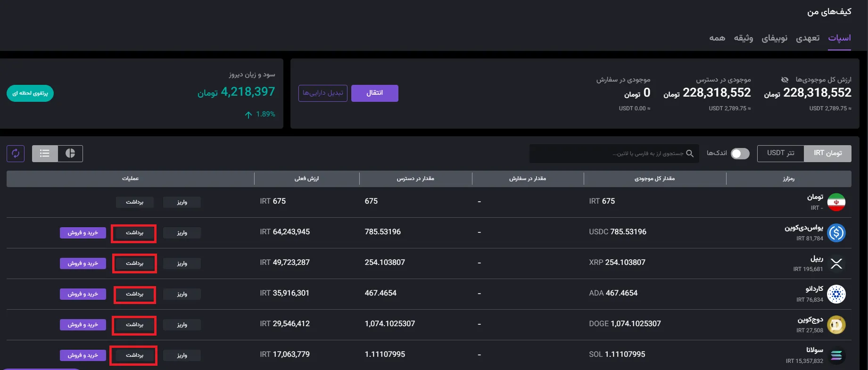Switch to list view
868x370 pixels.
click(45, 153)
